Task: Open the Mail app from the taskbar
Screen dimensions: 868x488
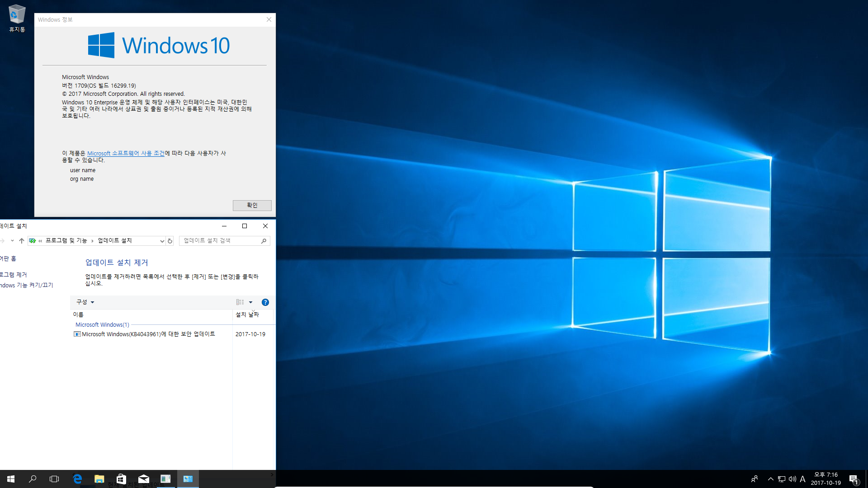Action: tap(143, 479)
